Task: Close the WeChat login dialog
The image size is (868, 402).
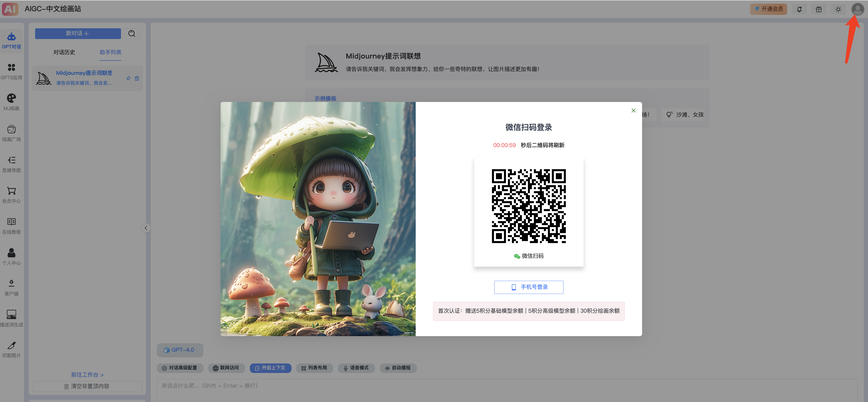Action: (634, 111)
